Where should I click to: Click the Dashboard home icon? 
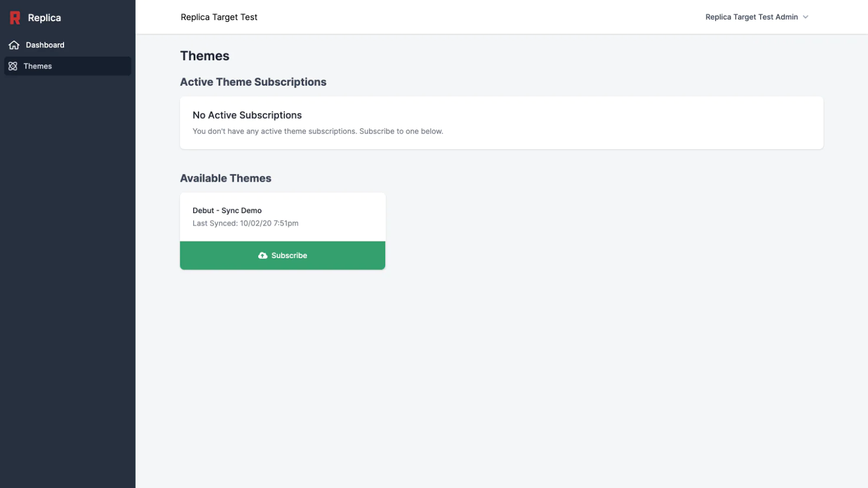tap(14, 45)
